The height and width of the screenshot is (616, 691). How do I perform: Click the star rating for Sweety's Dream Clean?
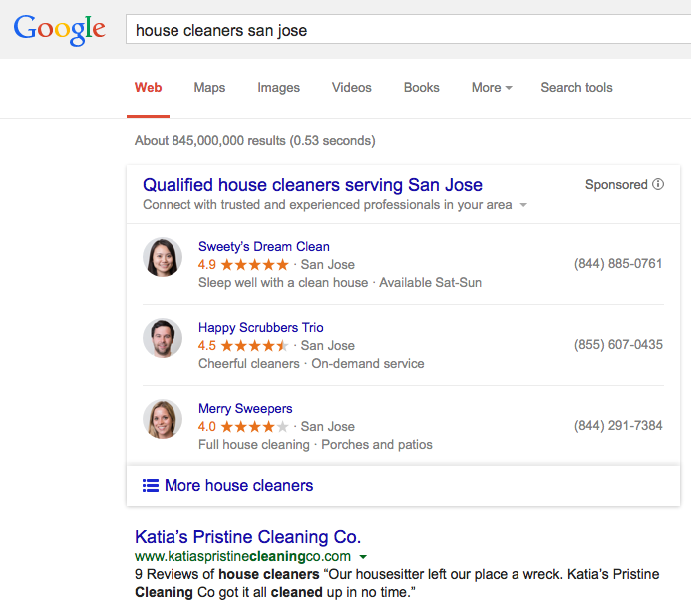[254, 265]
